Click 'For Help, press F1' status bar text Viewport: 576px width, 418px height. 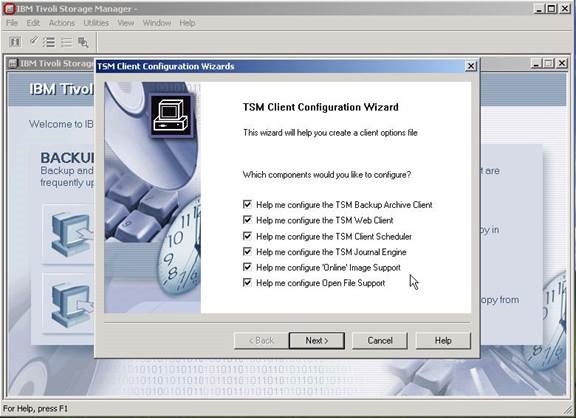pos(35,408)
